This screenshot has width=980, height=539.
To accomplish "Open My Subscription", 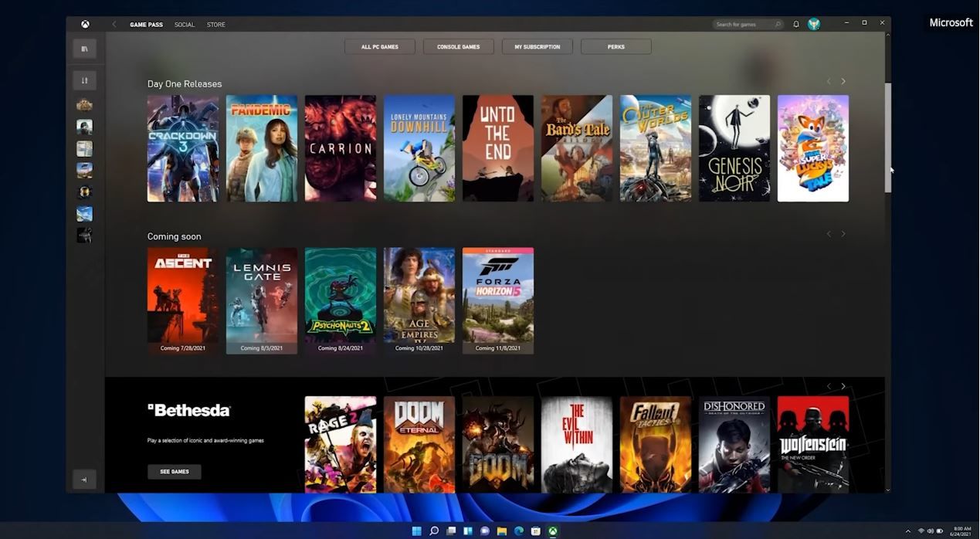I will click(x=537, y=47).
